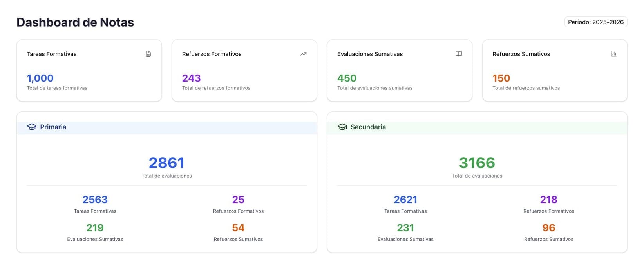The height and width of the screenshot is (269, 644).
Task: Click the document icon on Tareas Formativas card
Action: [x=148, y=54]
